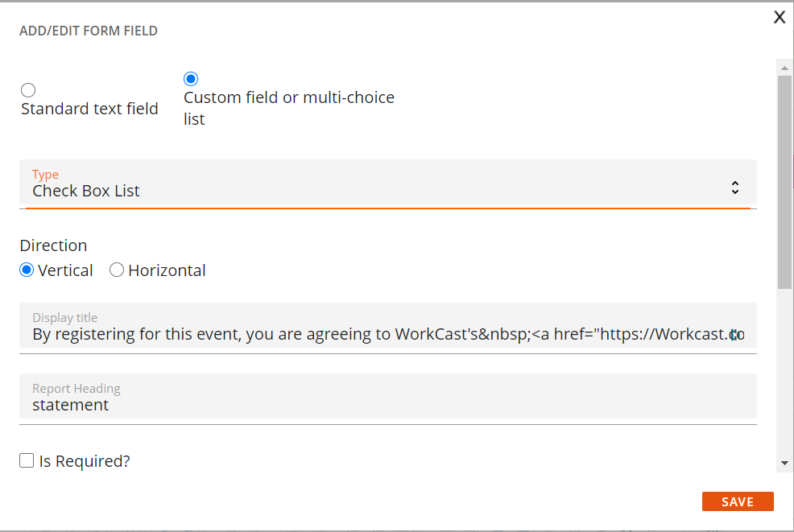Select the Standard text field radio button
794x532 pixels.
[28, 90]
